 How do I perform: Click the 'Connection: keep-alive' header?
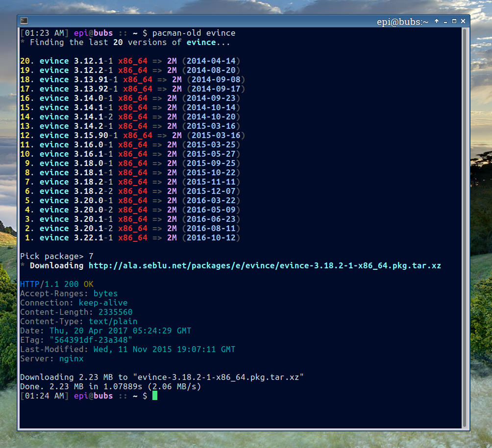click(74, 303)
